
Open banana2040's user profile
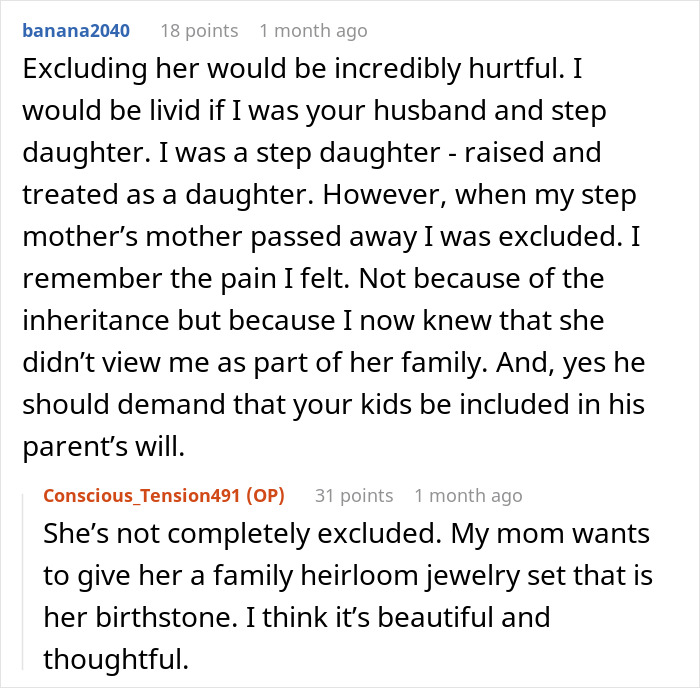(75, 30)
